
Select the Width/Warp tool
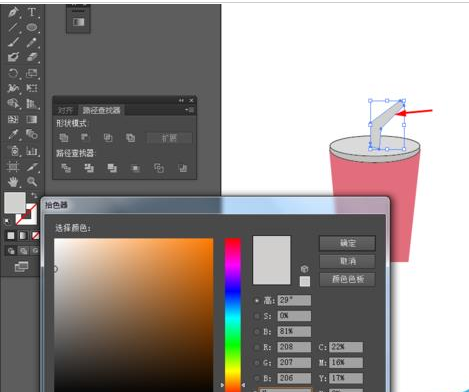[x=13, y=88]
